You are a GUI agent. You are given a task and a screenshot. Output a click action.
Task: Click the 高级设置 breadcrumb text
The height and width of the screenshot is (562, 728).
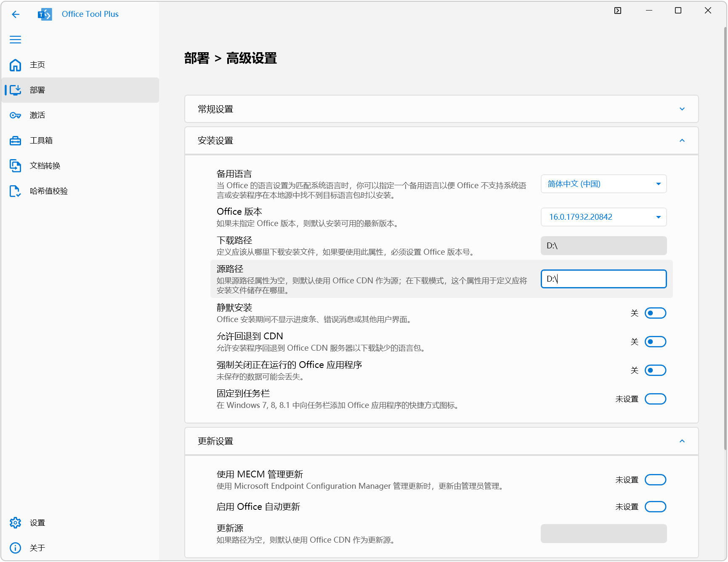tap(252, 58)
